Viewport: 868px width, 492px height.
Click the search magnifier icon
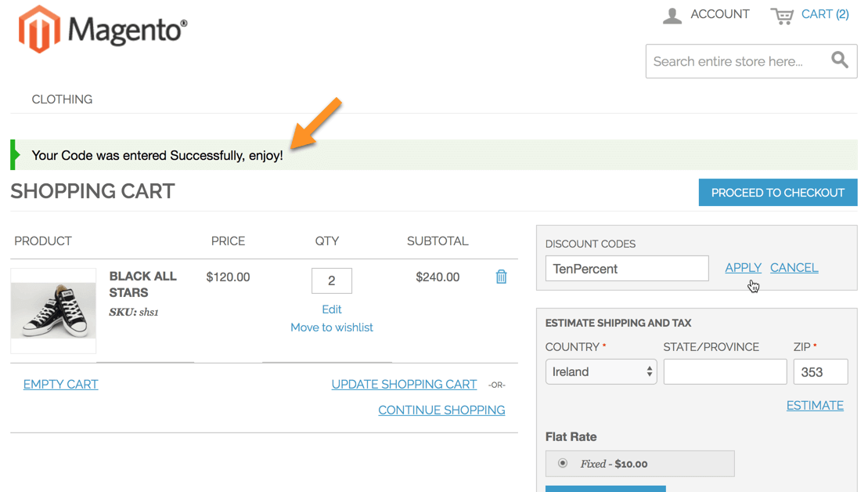click(x=839, y=60)
